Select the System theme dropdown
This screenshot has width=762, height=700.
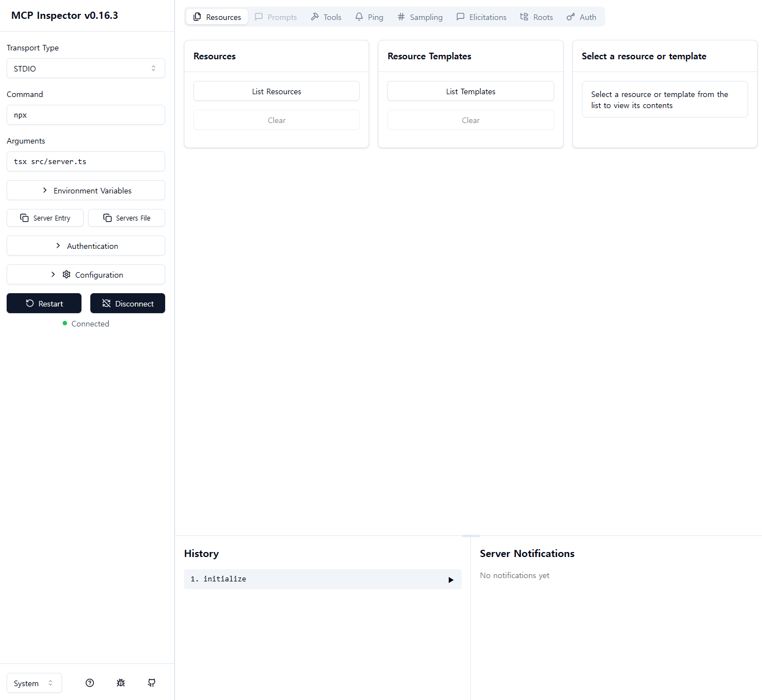click(34, 683)
